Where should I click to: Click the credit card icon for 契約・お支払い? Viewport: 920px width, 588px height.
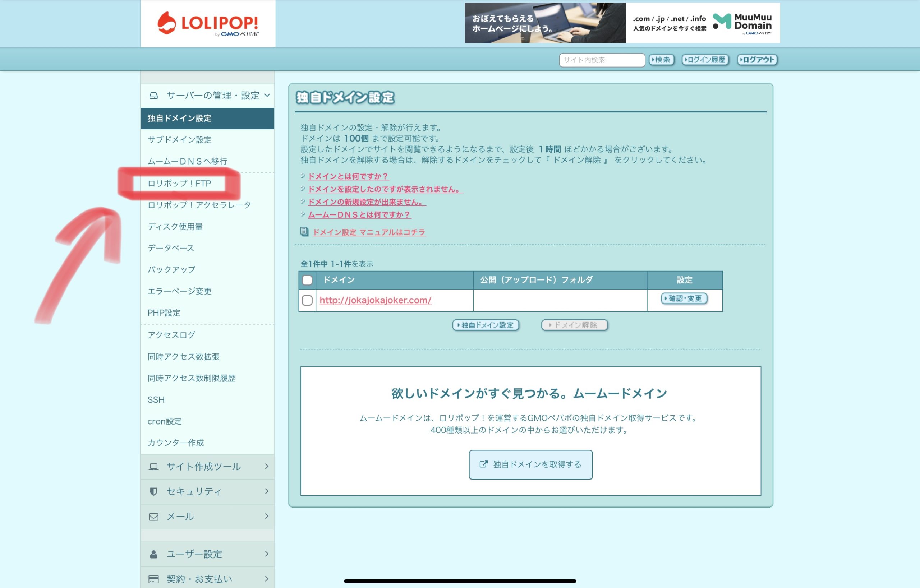(153, 579)
